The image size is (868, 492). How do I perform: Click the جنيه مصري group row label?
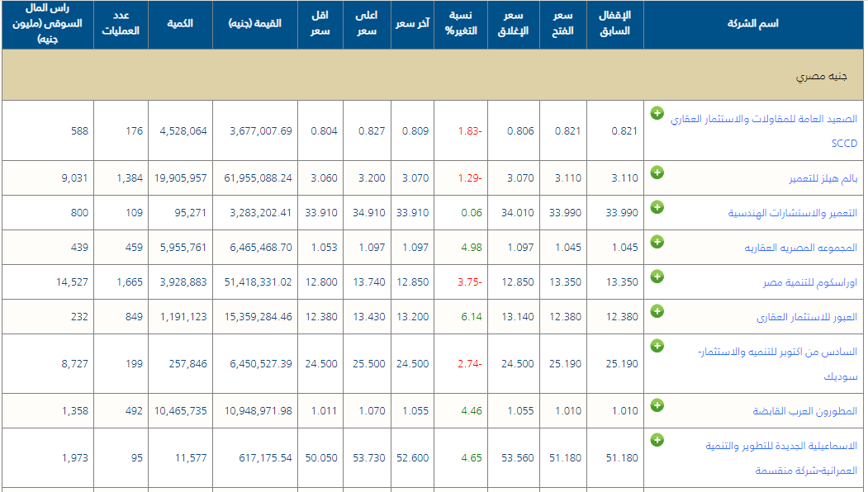(x=821, y=76)
